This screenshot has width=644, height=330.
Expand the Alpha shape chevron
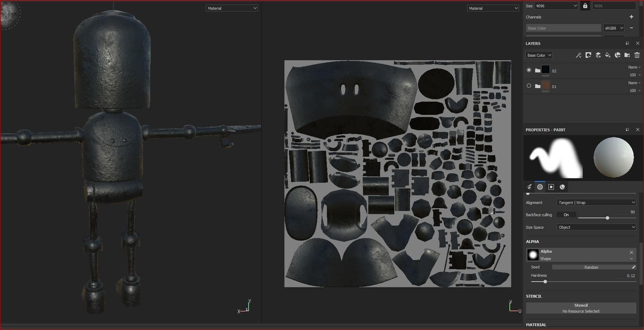[631, 259]
